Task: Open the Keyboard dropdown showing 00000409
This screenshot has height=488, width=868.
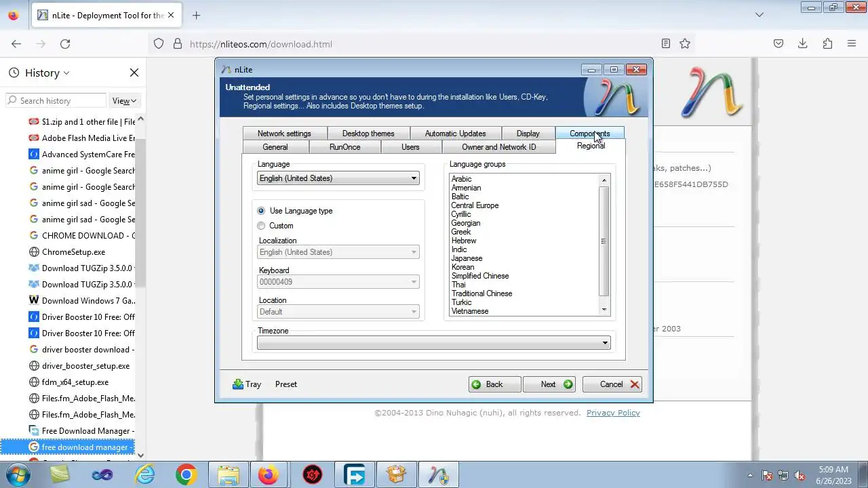Action: (338, 282)
